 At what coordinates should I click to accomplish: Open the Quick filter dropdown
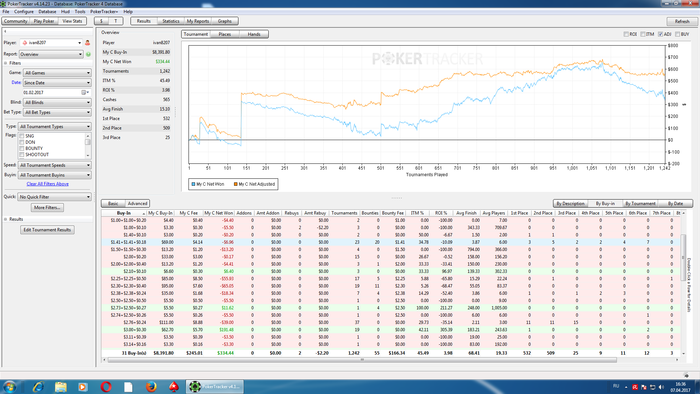pos(54,197)
